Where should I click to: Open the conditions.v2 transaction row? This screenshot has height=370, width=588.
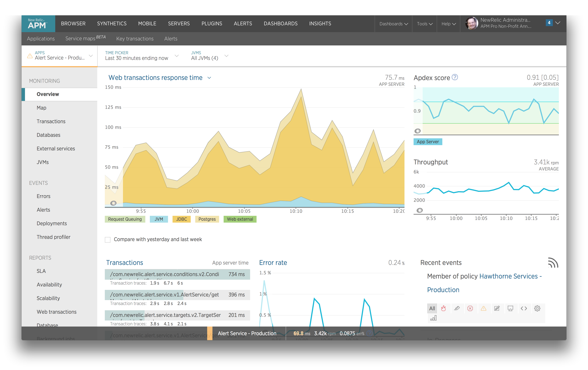(177, 274)
